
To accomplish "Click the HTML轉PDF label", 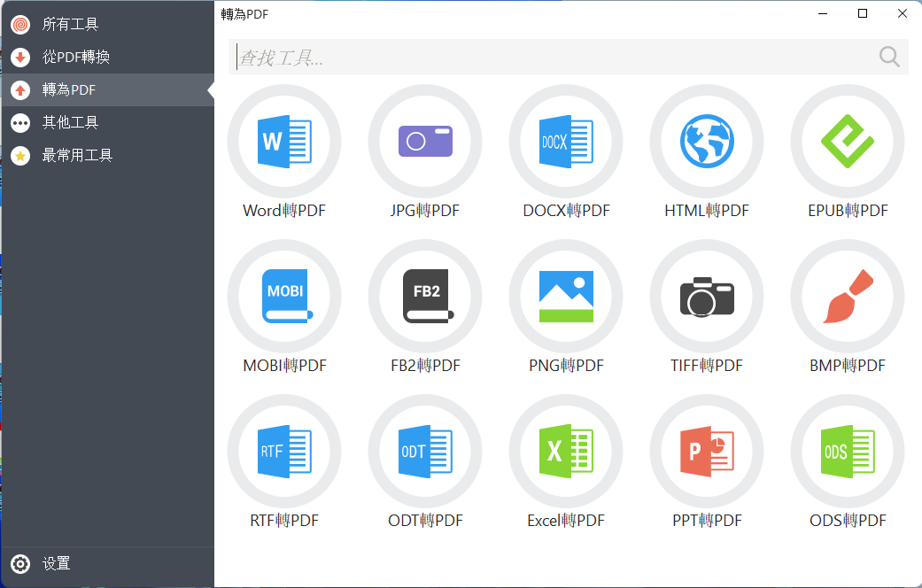I will pyautogui.click(x=707, y=211).
